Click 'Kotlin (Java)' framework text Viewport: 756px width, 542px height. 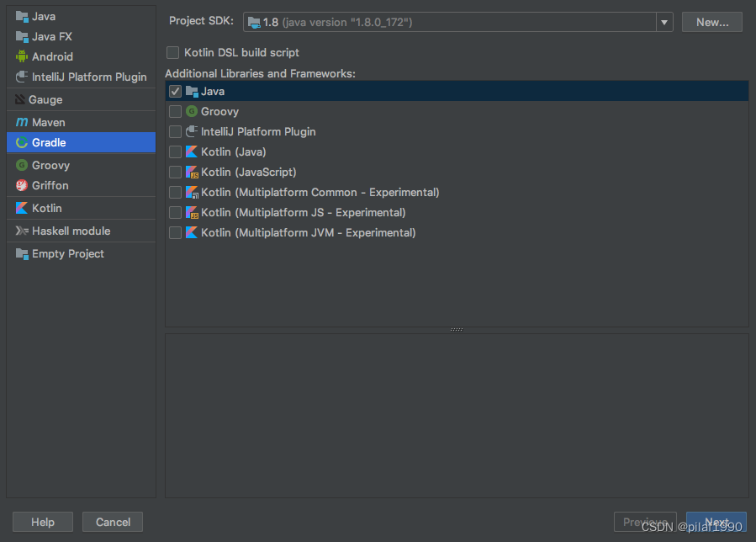(x=233, y=151)
